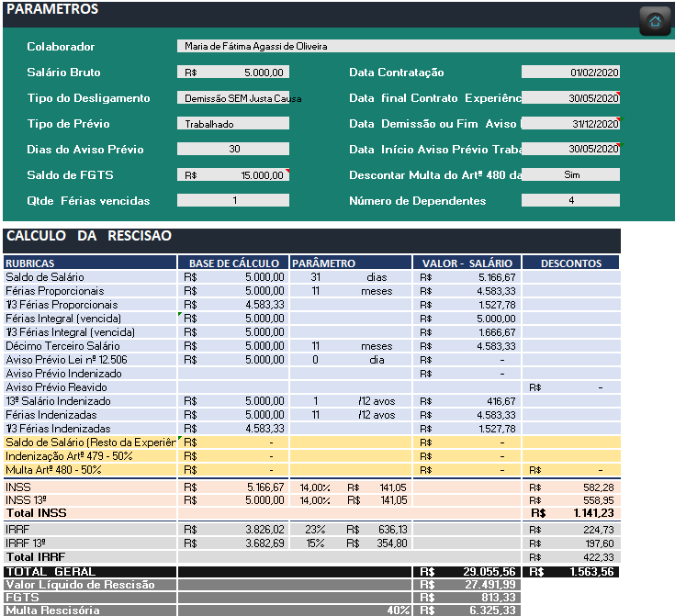
Task: Click the Data Demissão date field
Action: 570,123
